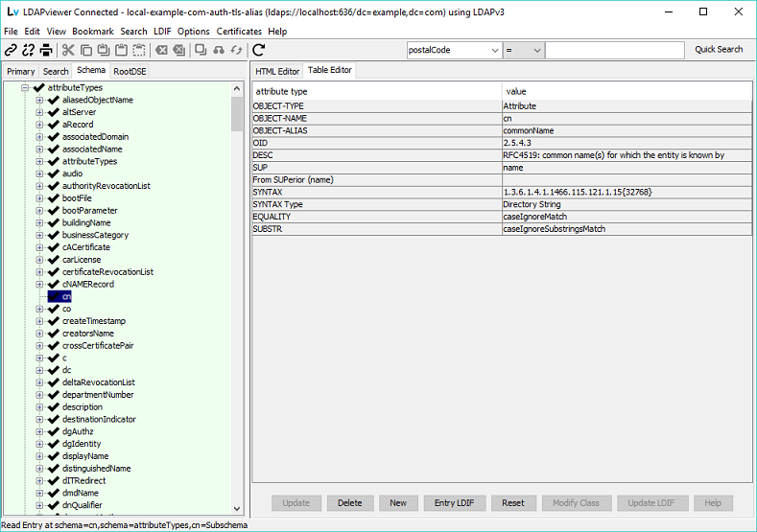The width and height of the screenshot is (757, 532).
Task: Click checkmark icon beside altServer
Action: click(x=53, y=112)
